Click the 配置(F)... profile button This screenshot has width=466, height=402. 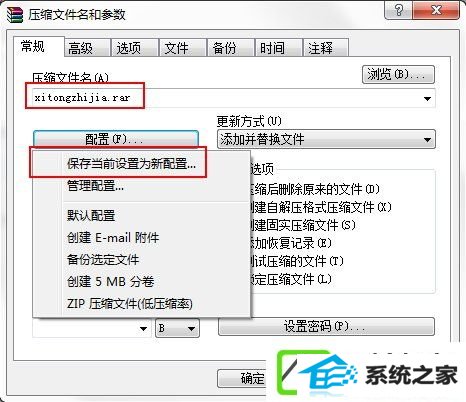(x=116, y=139)
